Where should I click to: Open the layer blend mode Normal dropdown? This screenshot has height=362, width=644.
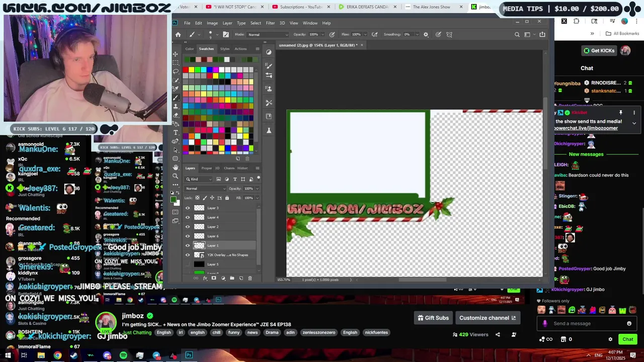pos(206,189)
